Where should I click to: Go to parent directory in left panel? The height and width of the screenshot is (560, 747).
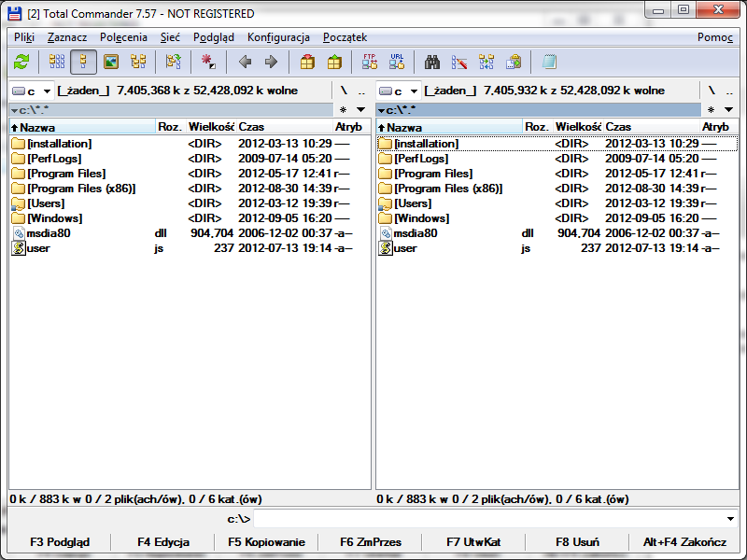(361, 91)
